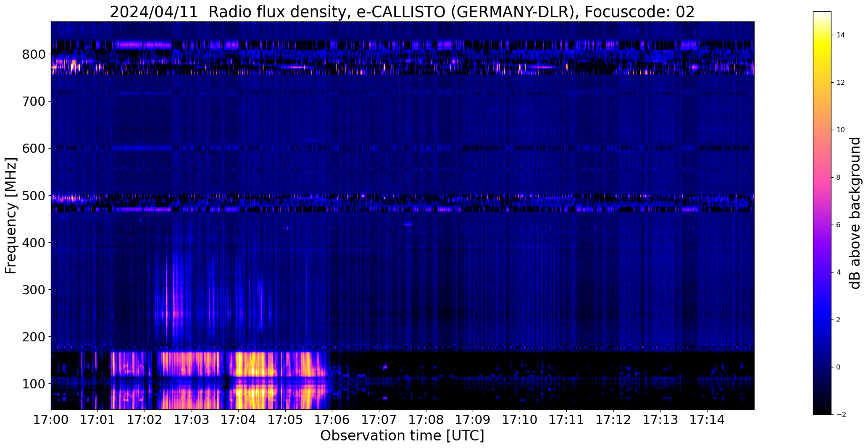Click the colorbar tick label 12
The height and width of the screenshot is (448, 868).
[x=841, y=83]
